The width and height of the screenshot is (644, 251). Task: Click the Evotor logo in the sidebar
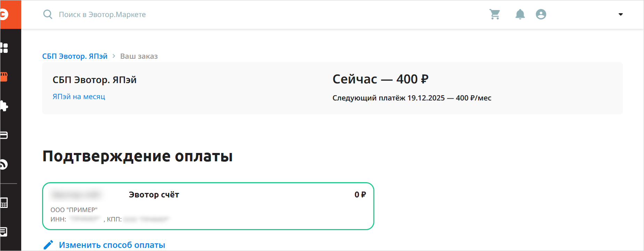[4, 14]
